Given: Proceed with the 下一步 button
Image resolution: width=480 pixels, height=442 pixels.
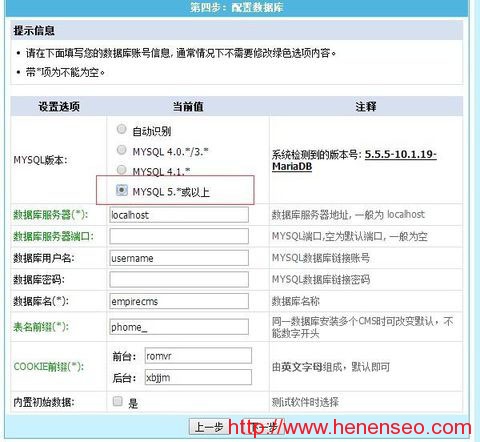Looking at the screenshot, I should 264,427.
